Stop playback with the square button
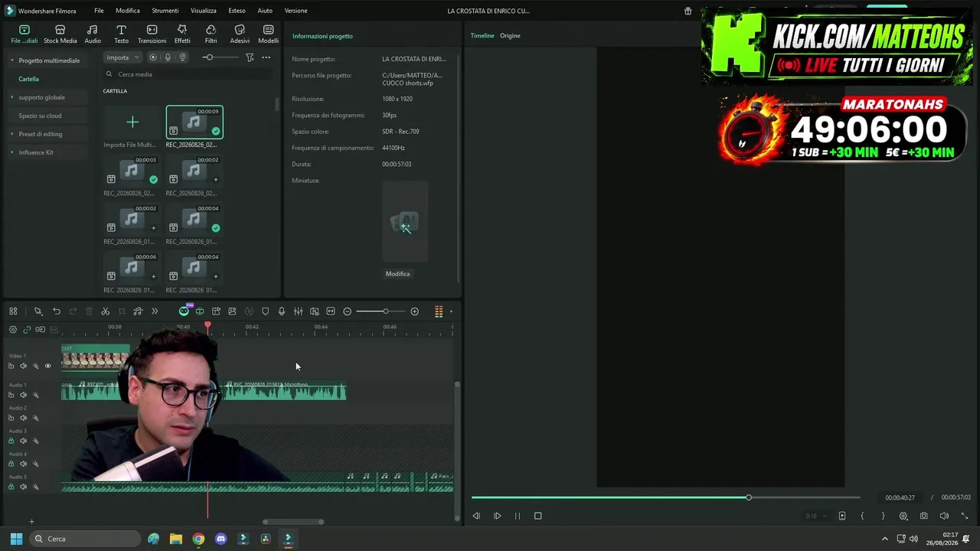This screenshot has width=980, height=551. (x=537, y=516)
